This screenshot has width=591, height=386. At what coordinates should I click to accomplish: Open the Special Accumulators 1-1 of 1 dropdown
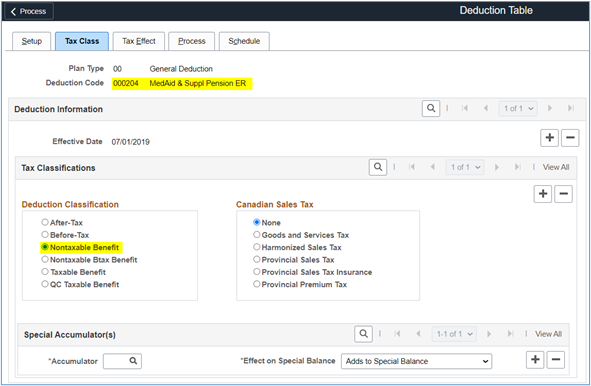tap(454, 334)
